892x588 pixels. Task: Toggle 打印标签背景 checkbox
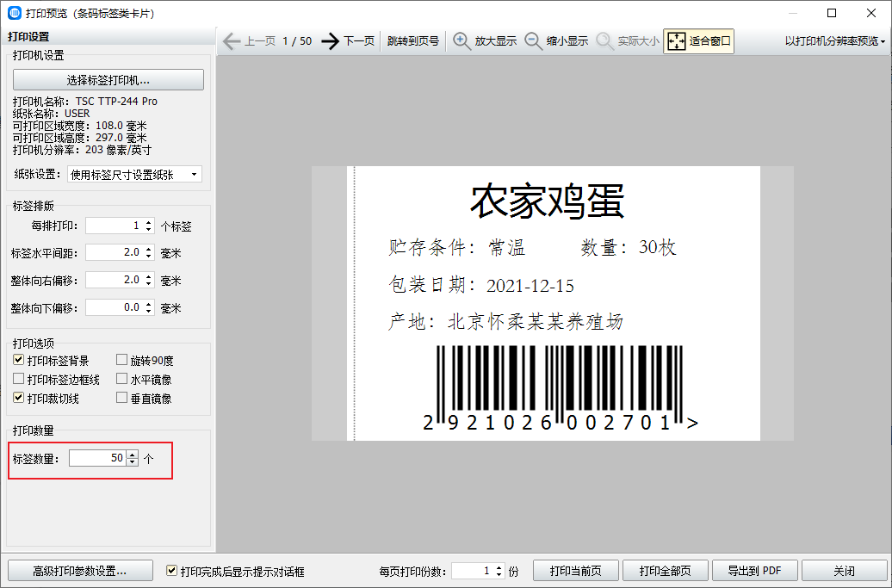click(x=19, y=360)
